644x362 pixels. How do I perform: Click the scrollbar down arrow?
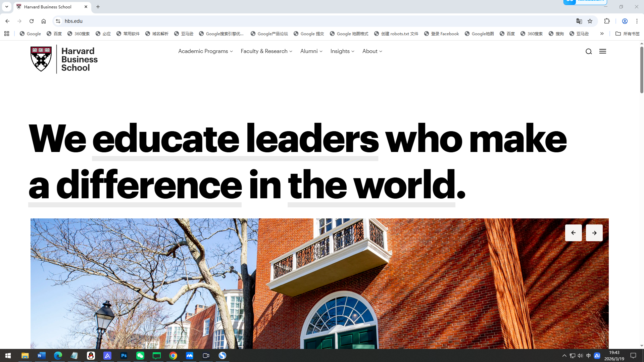coord(642,346)
